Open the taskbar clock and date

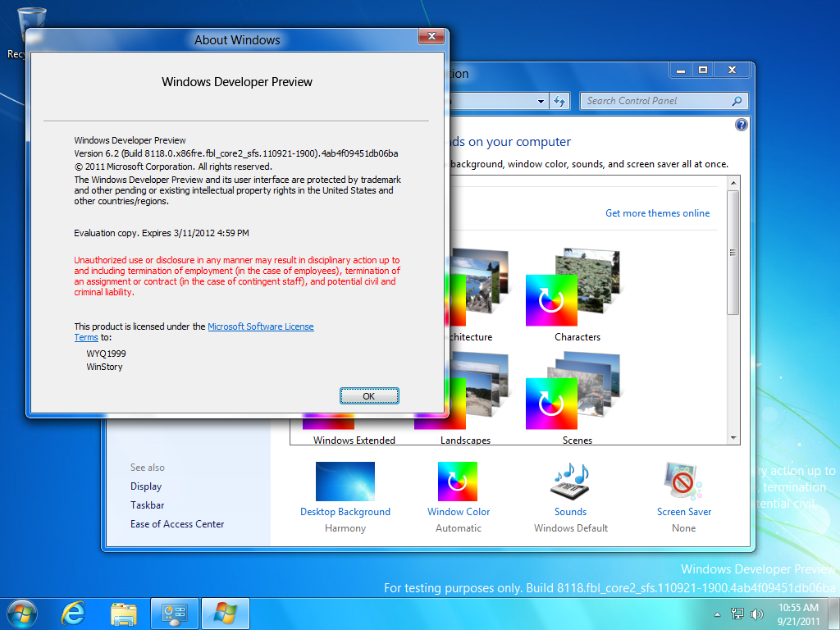[x=798, y=614]
